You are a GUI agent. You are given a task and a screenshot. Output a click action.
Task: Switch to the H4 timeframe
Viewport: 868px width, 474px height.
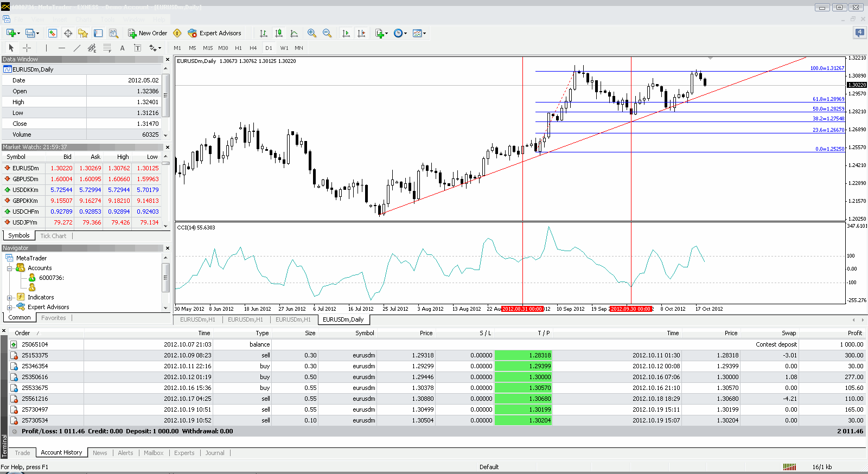pos(253,48)
